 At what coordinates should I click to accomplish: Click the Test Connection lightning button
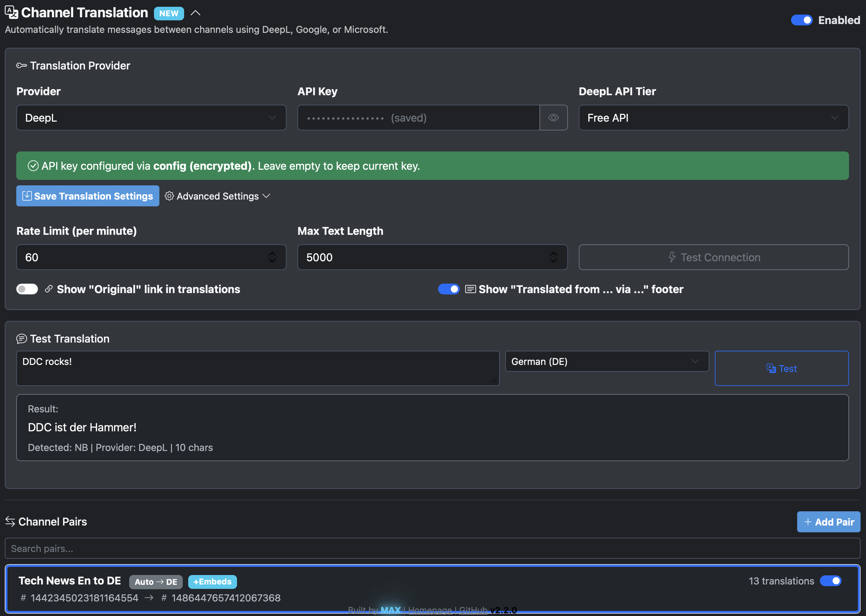713,257
